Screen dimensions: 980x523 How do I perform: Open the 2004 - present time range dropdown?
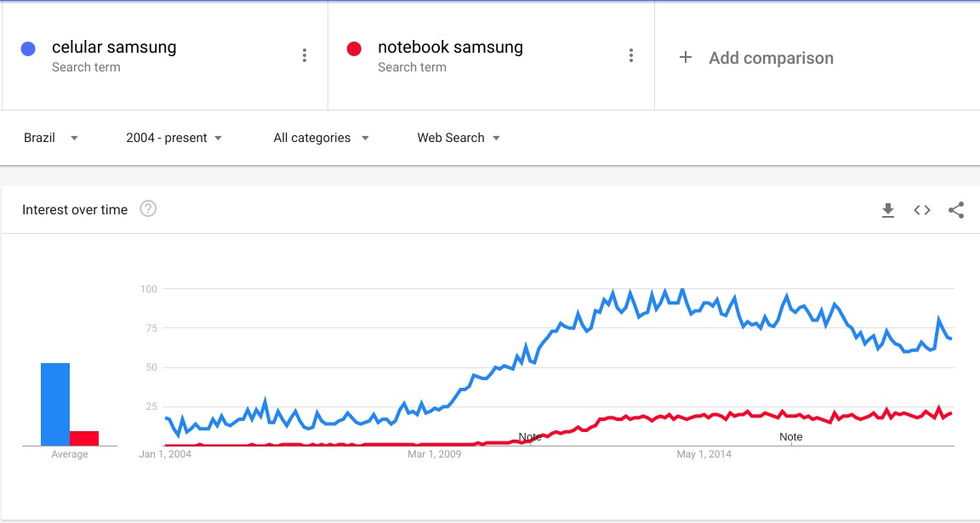[x=174, y=138]
